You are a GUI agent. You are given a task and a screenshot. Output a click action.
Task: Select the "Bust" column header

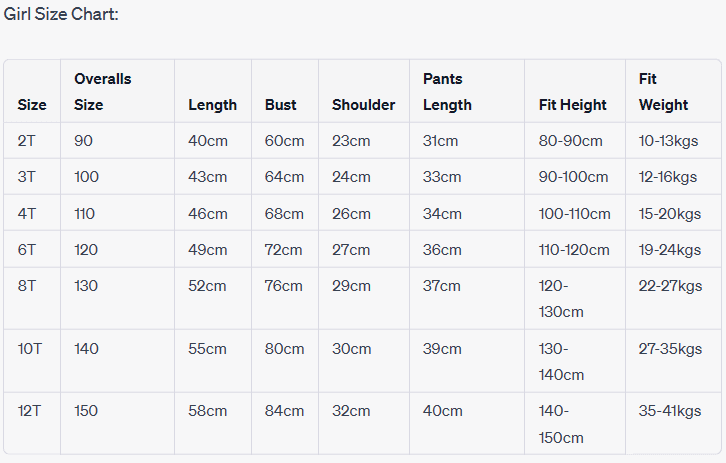(281, 104)
